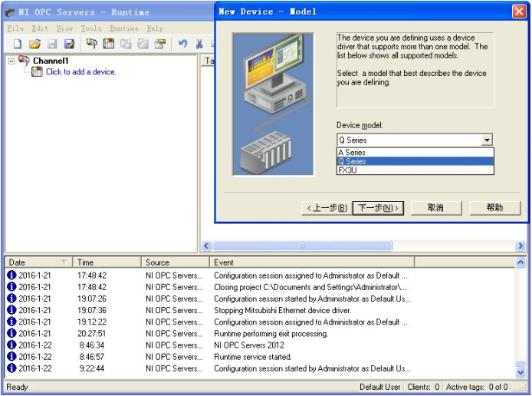Select the 'Runtime service started.' event

coord(253,357)
